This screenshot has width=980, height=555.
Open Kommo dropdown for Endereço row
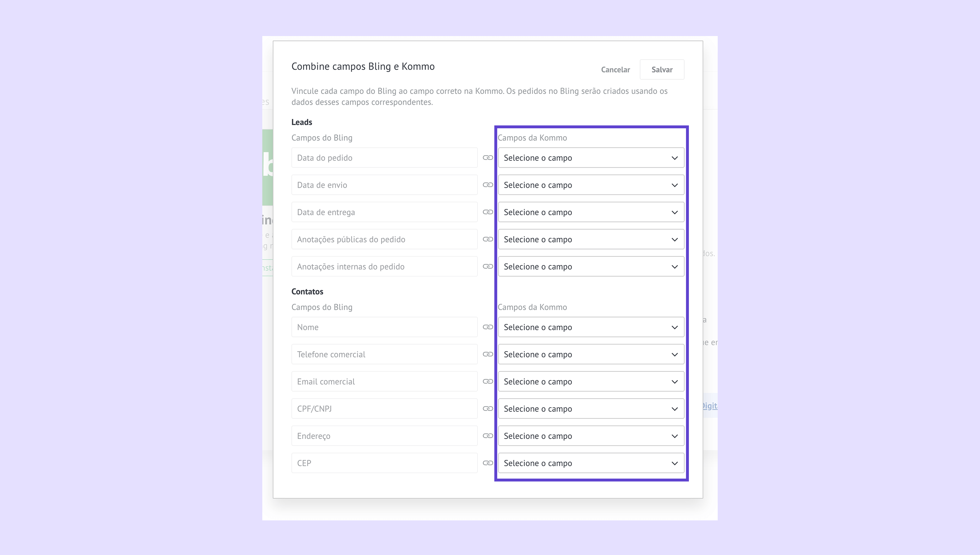591,436
